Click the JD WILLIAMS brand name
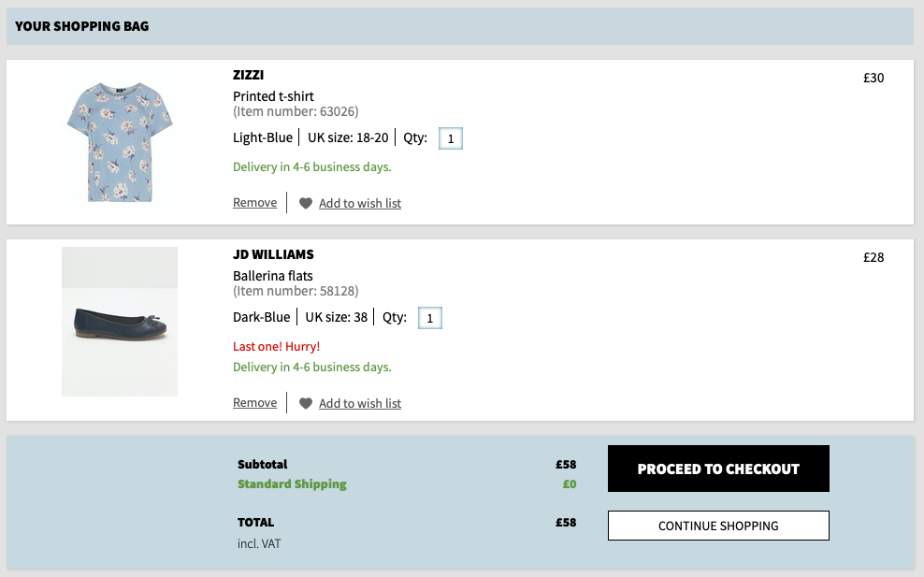The width and height of the screenshot is (924, 577). point(273,254)
